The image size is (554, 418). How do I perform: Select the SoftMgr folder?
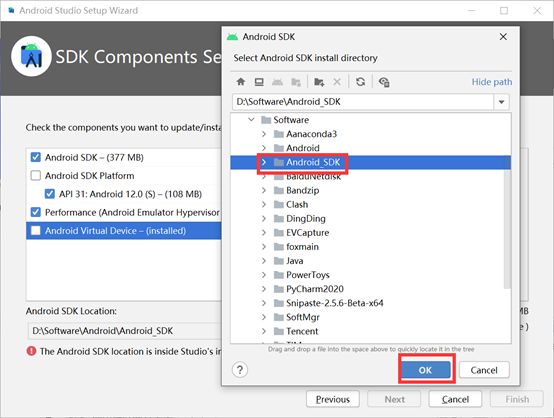(302, 317)
